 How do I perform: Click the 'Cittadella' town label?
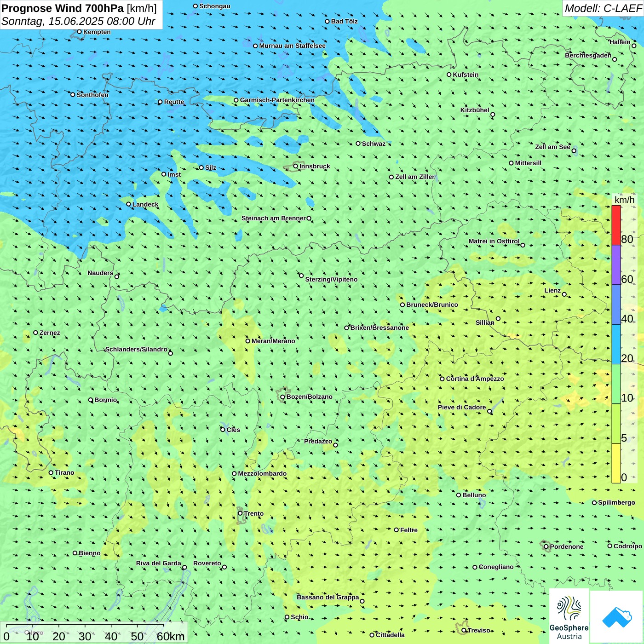[390, 635]
